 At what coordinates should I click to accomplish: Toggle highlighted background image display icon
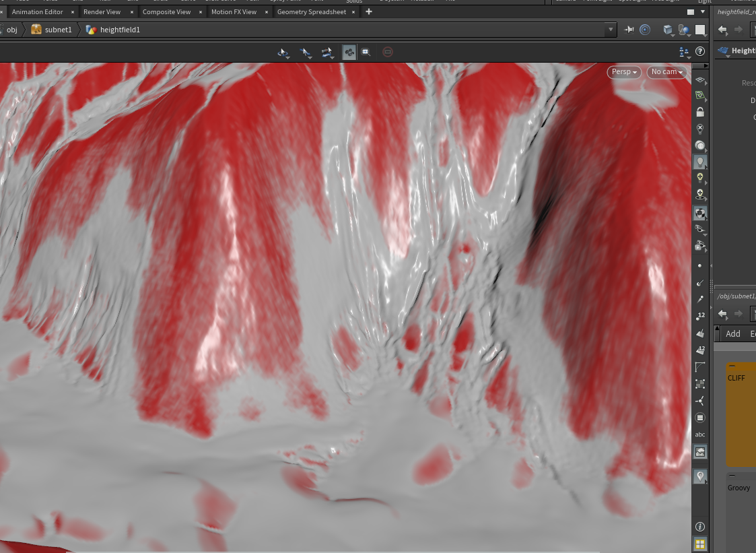pyautogui.click(x=700, y=452)
